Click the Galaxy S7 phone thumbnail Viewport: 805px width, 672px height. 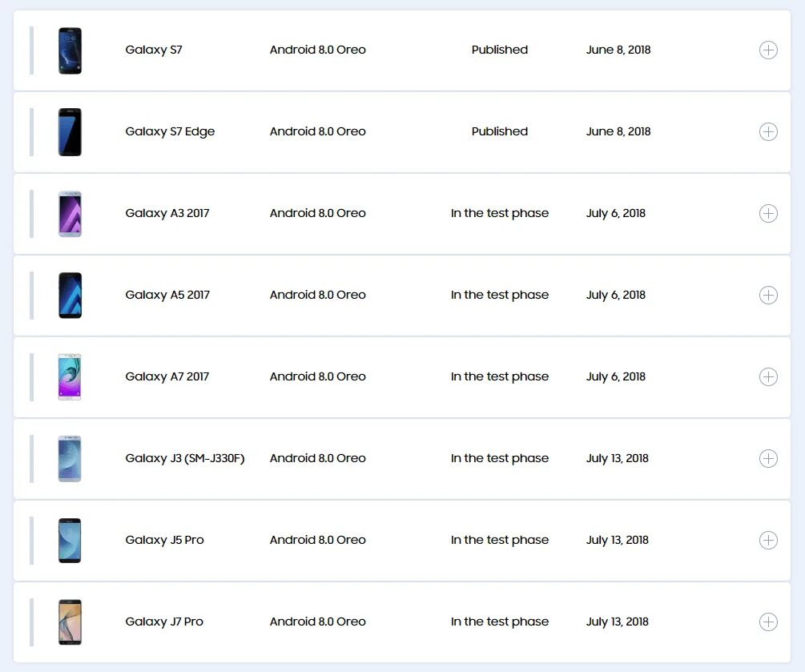(70, 50)
